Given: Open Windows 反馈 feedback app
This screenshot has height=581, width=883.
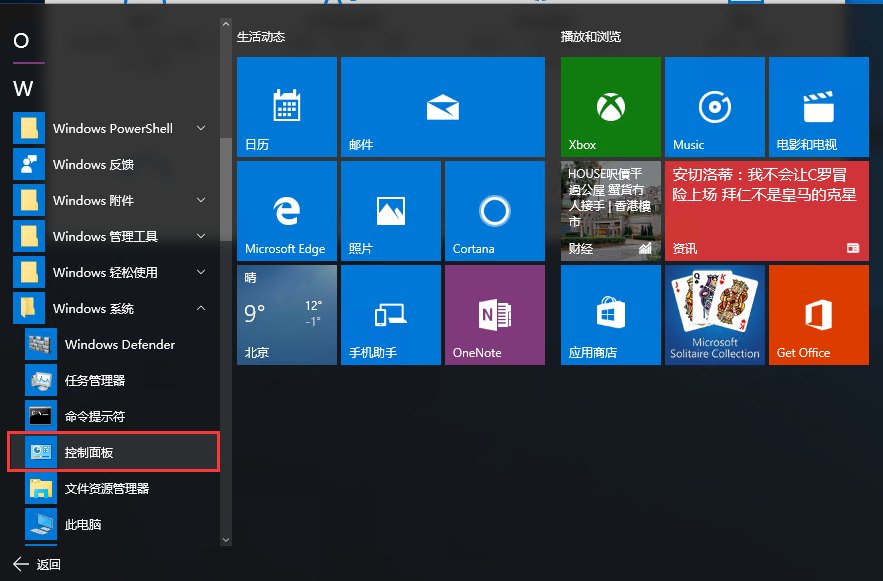Looking at the screenshot, I should click(113, 164).
